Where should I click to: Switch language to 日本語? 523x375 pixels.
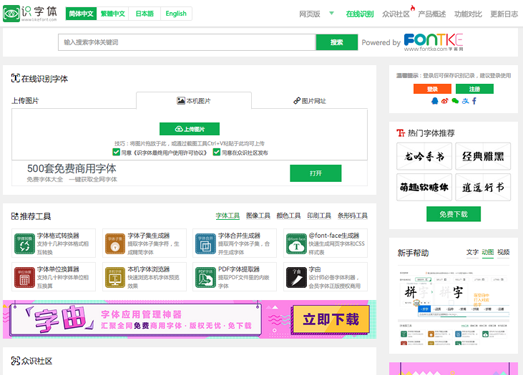pyautogui.click(x=144, y=14)
